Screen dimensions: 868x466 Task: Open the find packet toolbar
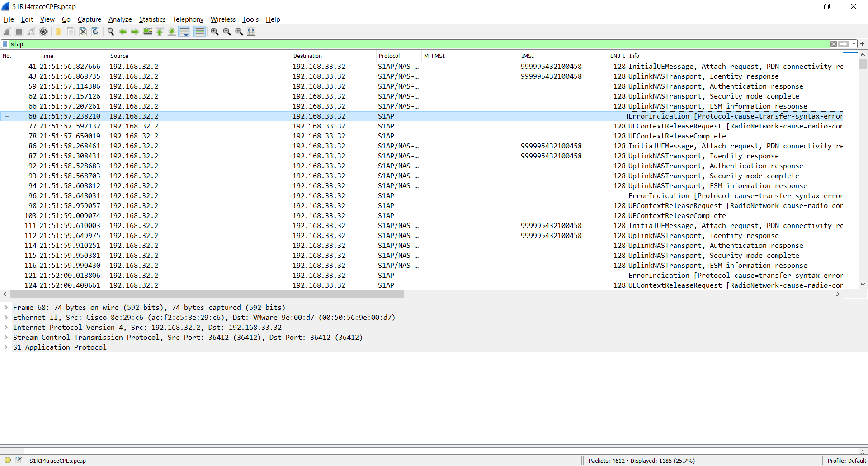(110, 32)
